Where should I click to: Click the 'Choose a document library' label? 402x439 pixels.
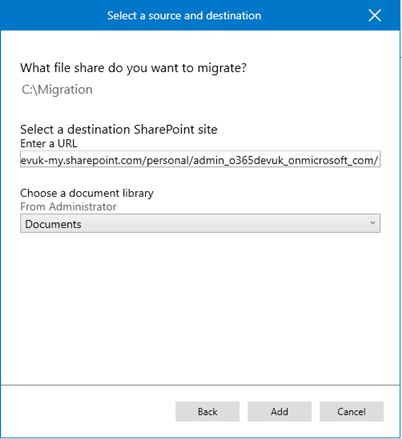tap(87, 193)
